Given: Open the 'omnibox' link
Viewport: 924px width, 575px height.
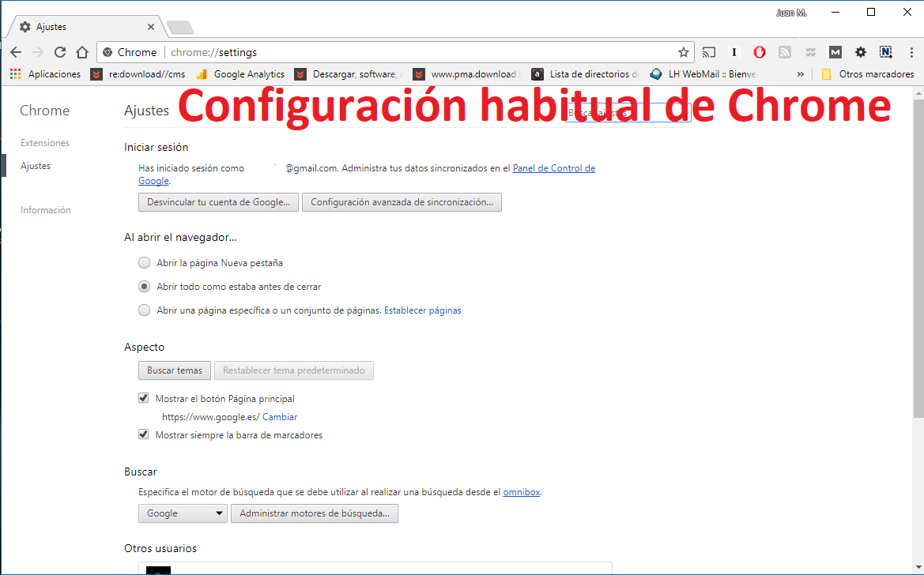Looking at the screenshot, I should tap(521, 492).
